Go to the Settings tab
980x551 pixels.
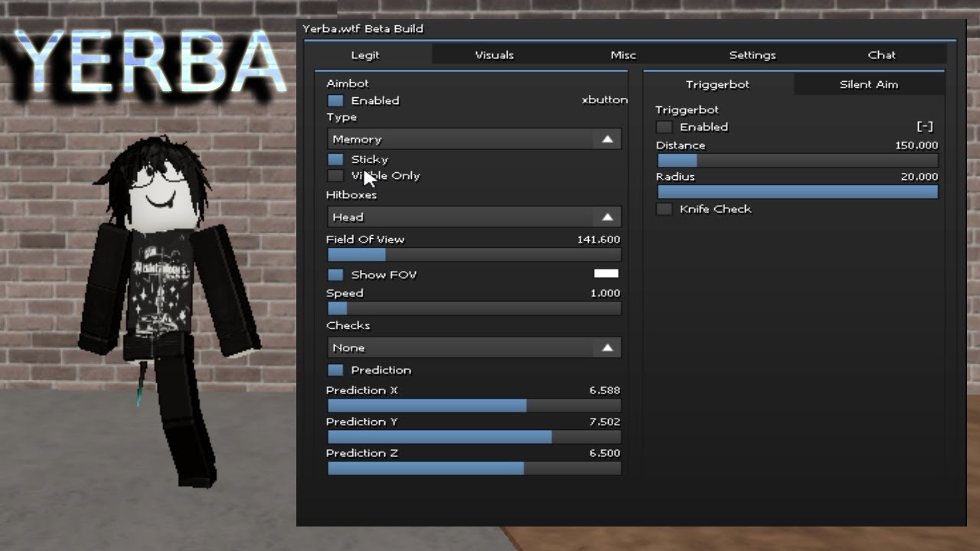pyautogui.click(x=753, y=55)
